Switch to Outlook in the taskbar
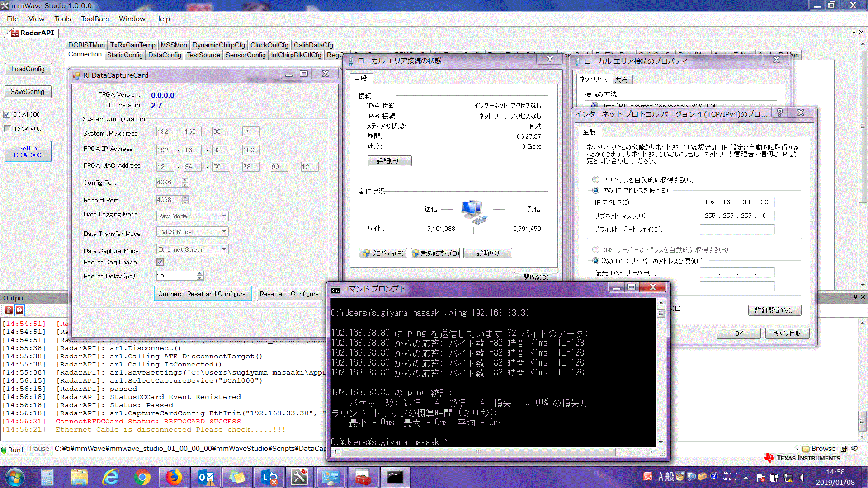This screenshot has width=868, height=488. click(x=206, y=477)
